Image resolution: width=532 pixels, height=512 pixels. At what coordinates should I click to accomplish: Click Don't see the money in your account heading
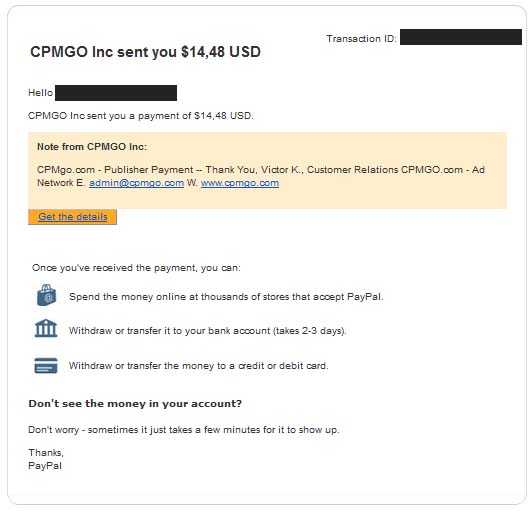(135, 404)
